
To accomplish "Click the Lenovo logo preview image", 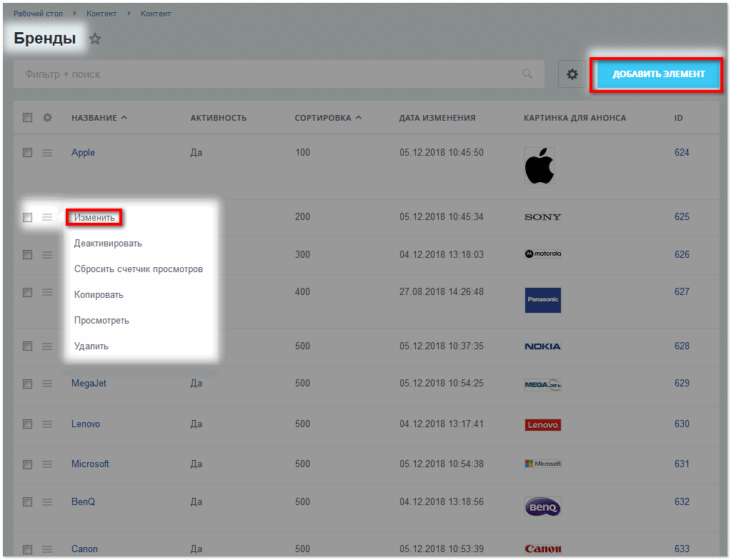I will click(x=542, y=425).
